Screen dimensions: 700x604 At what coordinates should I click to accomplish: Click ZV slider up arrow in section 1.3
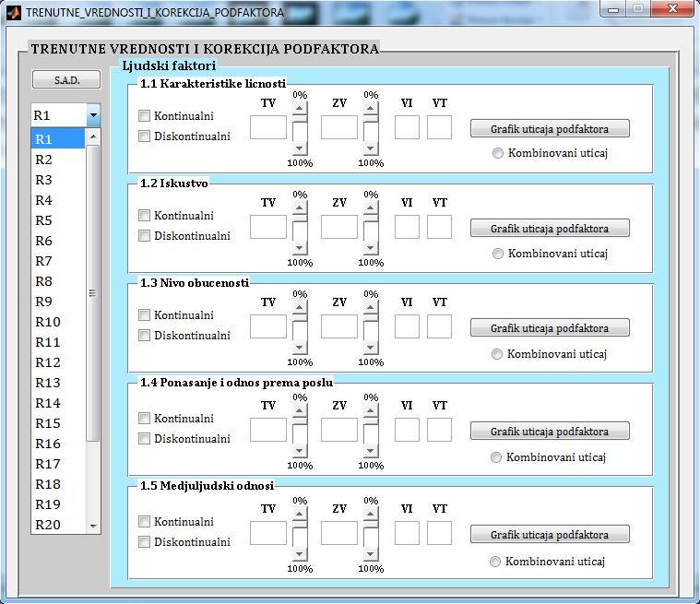coord(371,307)
